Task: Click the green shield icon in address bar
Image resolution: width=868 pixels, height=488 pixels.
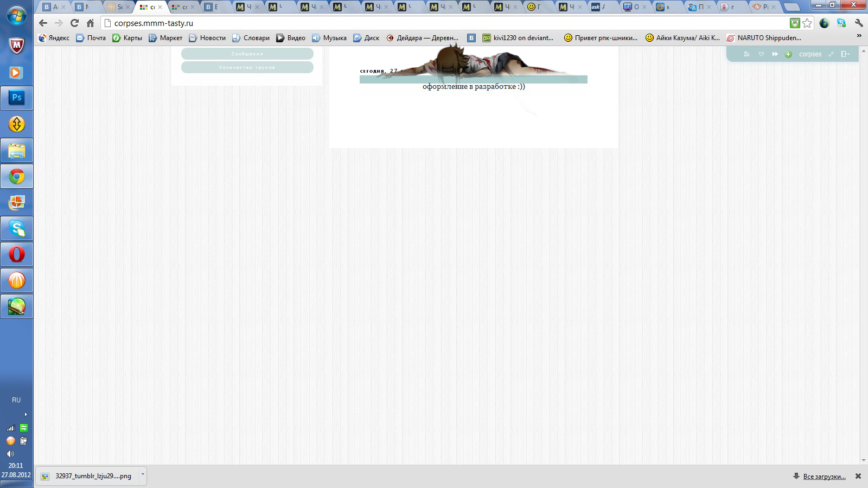Action: click(x=795, y=23)
